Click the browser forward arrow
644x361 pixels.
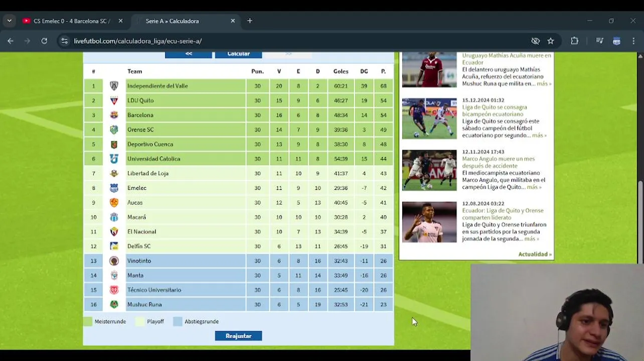pyautogui.click(x=27, y=41)
